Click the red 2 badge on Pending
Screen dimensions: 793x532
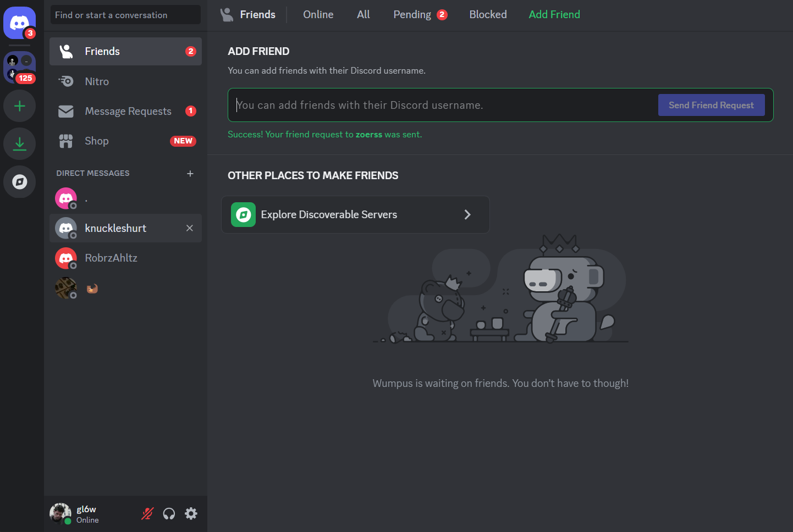[x=442, y=15]
